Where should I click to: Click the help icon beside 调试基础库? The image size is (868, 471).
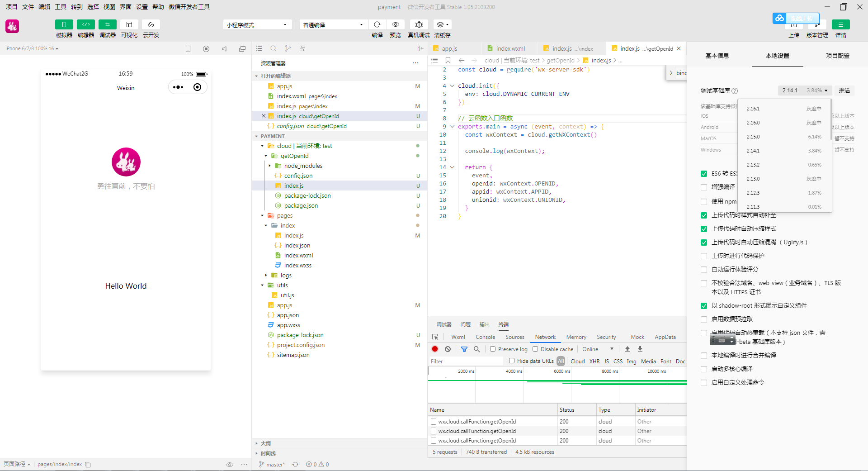click(x=735, y=90)
